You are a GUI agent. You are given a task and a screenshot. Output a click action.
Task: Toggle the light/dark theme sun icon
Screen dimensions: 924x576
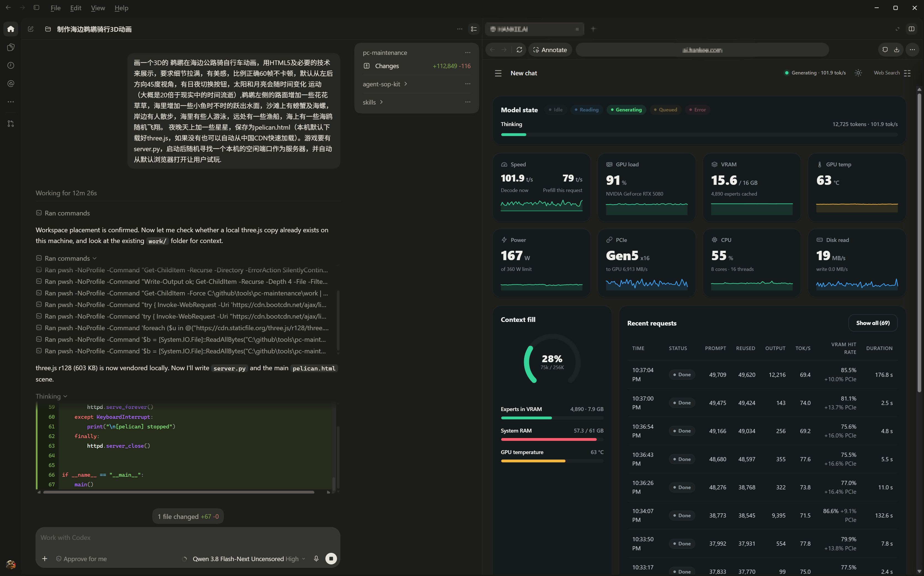coord(858,73)
